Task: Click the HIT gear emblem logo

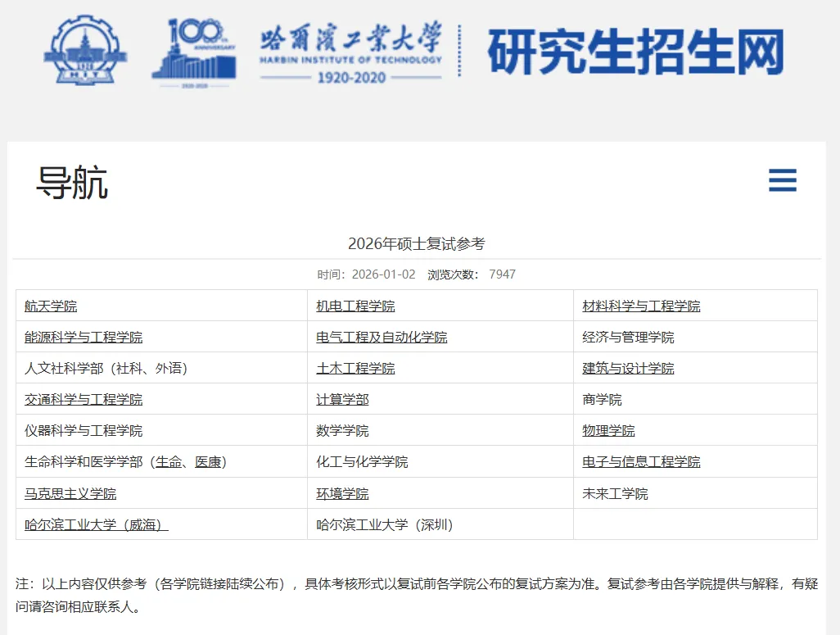Action: click(86, 50)
